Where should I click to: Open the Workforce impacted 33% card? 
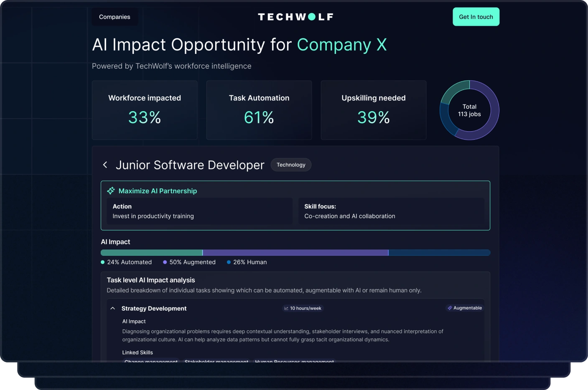[145, 110]
